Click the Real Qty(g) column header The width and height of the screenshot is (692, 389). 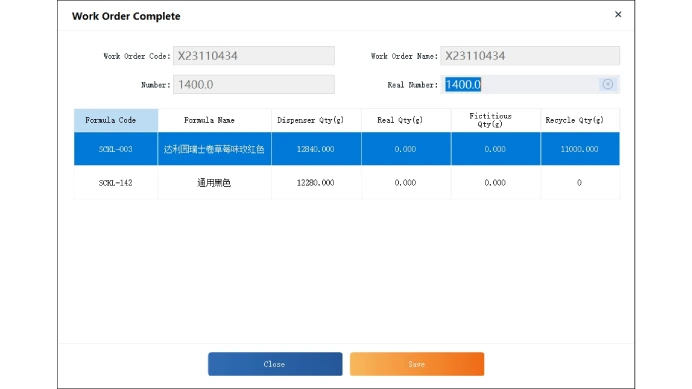[x=406, y=120]
